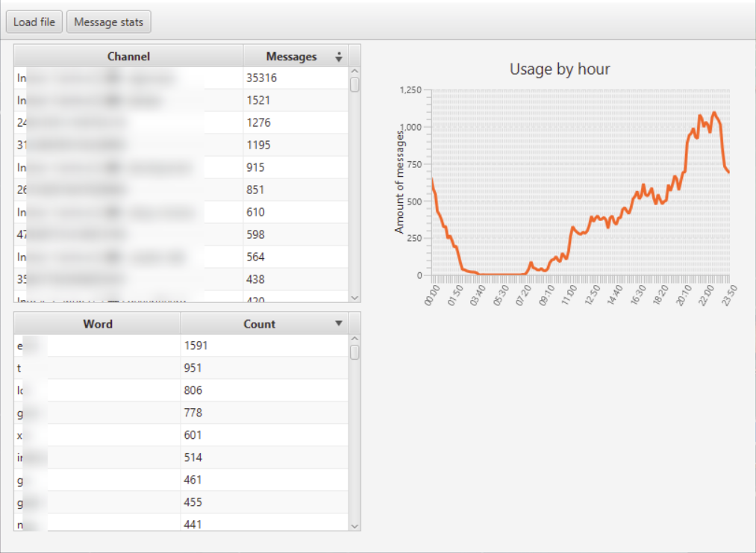This screenshot has height=553, width=756.
Task: Click the channel table scroll down arrow
Action: [354, 298]
